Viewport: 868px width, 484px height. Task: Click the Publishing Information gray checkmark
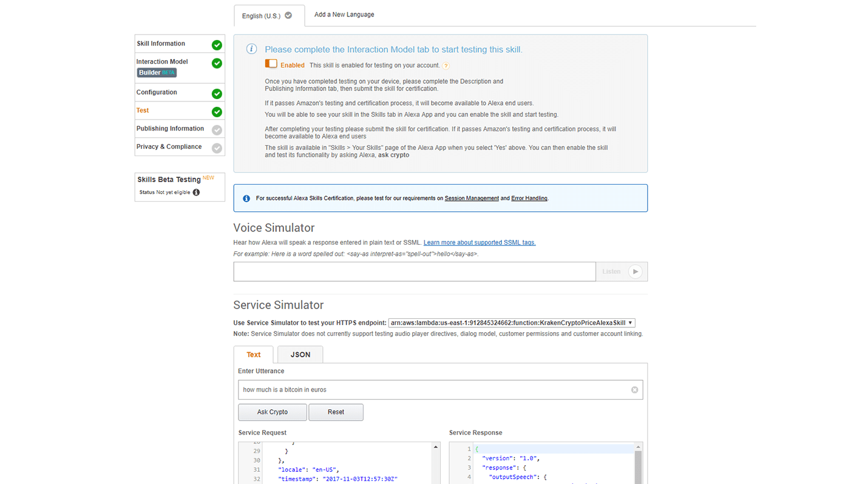tap(217, 130)
